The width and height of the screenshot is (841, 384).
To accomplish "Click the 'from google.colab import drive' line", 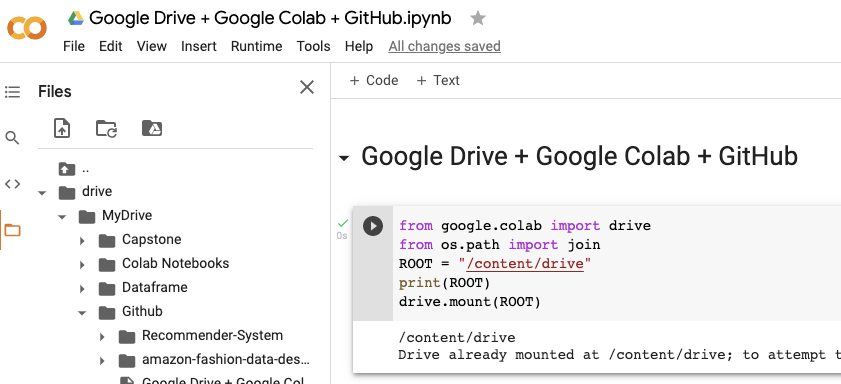I will pyautogui.click(x=525, y=226).
